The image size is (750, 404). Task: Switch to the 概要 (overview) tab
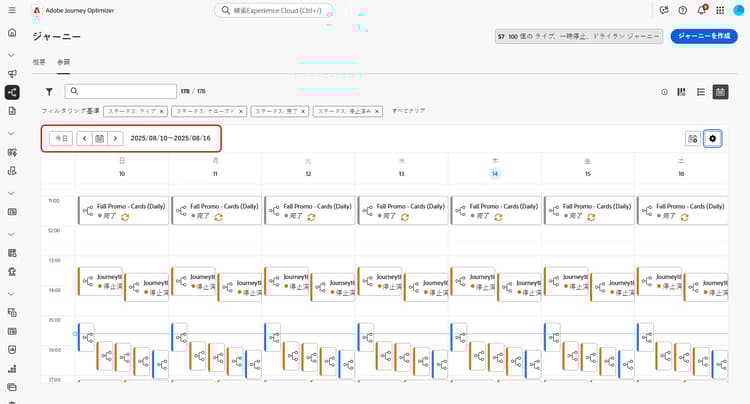[x=39, y=62]
